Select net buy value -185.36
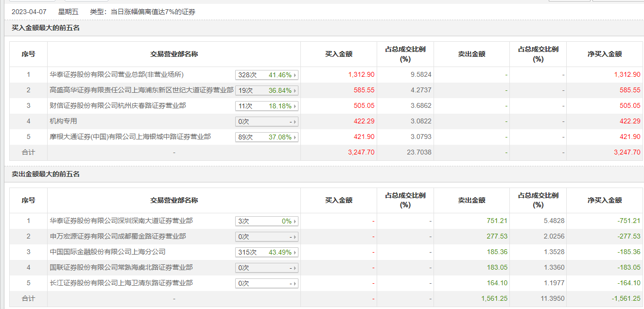644x309 pixels. tap(628, 252)
